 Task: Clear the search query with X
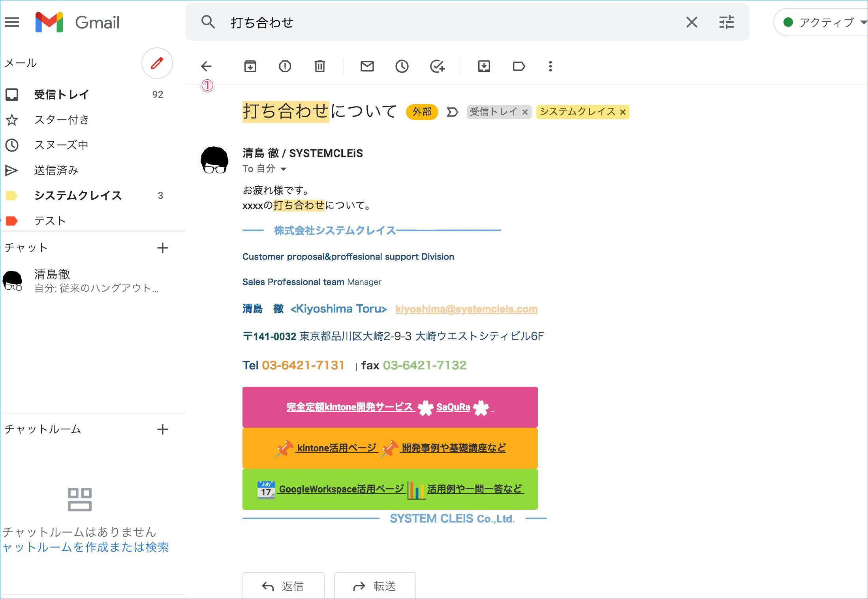pos(691,22)
